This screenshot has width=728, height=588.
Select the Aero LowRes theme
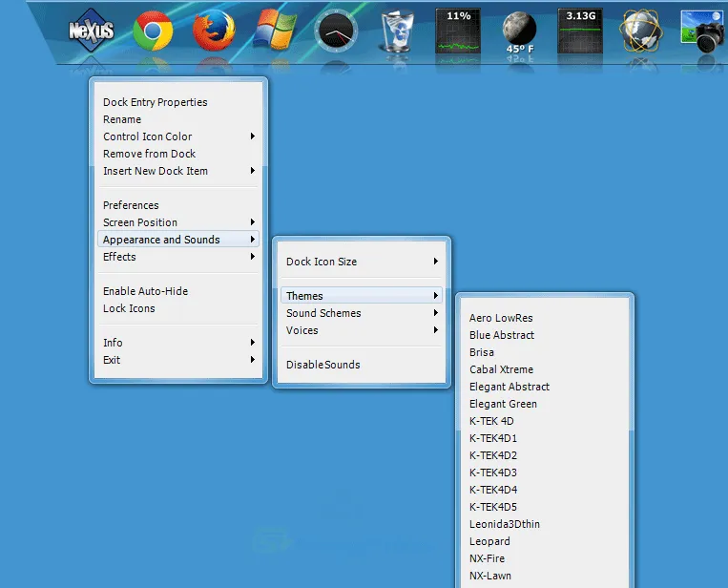(545, 318)
